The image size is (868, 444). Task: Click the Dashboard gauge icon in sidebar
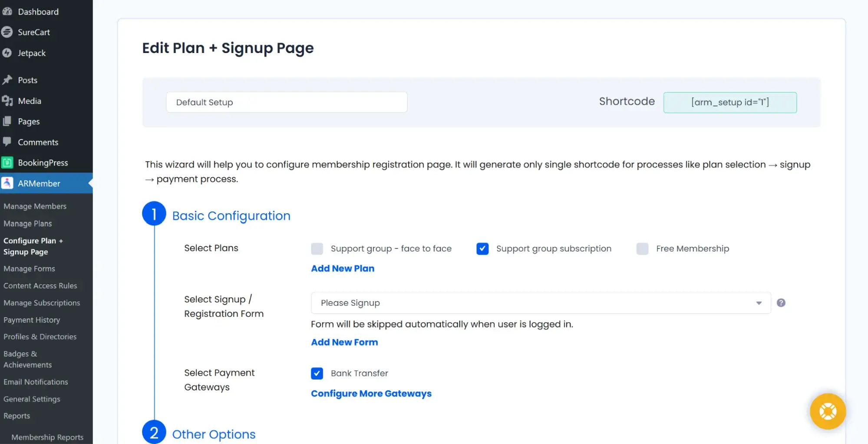(7, 12)
